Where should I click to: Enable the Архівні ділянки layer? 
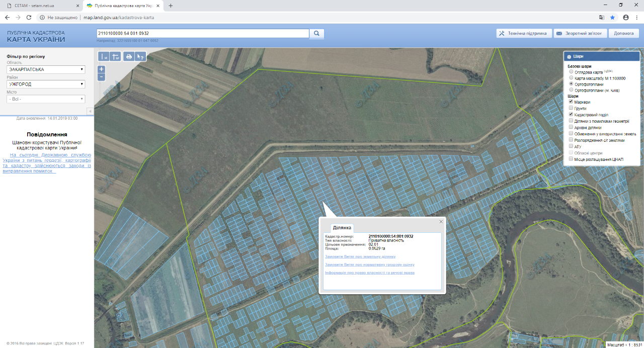click(571, 127)
